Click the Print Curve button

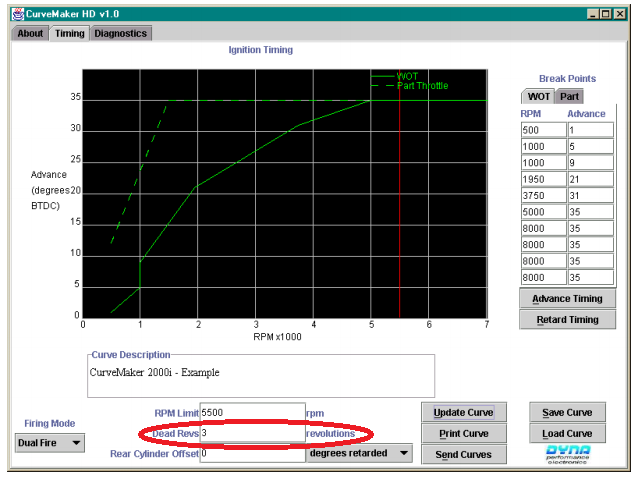coord(463,433)
